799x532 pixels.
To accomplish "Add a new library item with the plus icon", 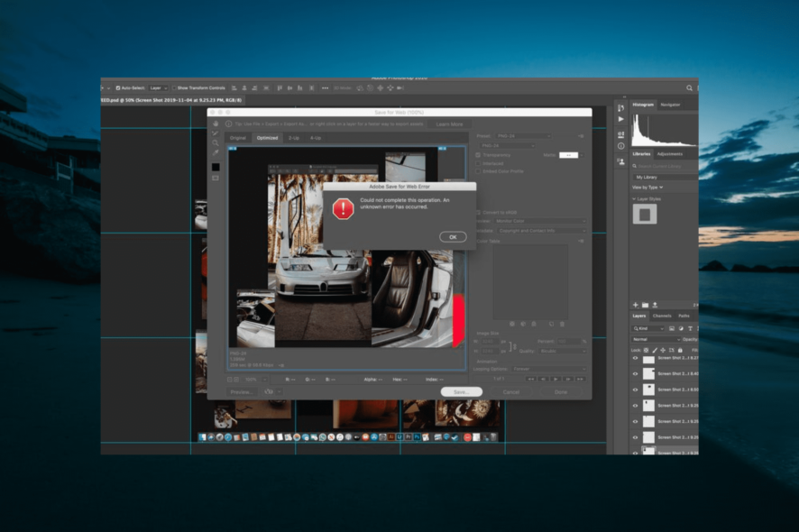I will 634,306.
